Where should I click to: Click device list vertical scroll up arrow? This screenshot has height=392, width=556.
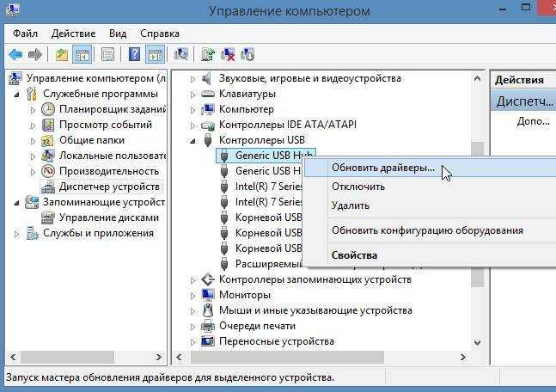(x=478, y=79)
